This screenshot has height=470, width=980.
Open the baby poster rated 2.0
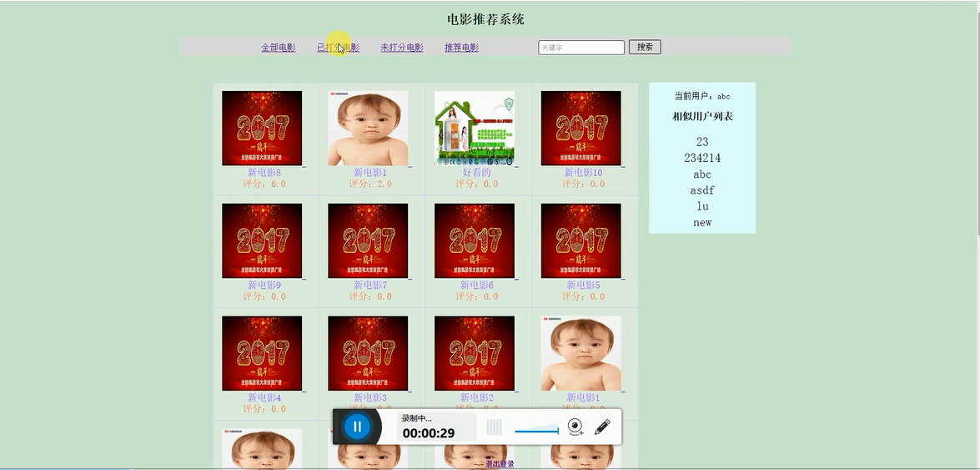pos(368,129)
